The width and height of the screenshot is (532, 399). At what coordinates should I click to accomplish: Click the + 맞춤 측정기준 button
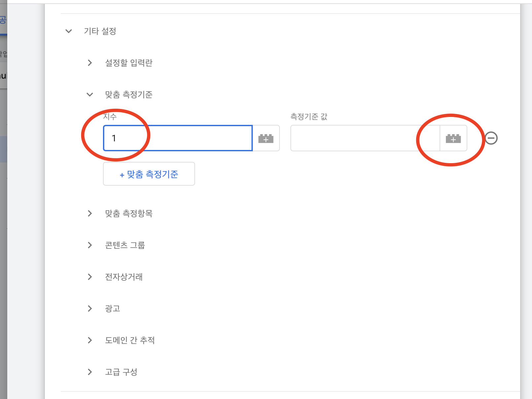coord(149,174)
